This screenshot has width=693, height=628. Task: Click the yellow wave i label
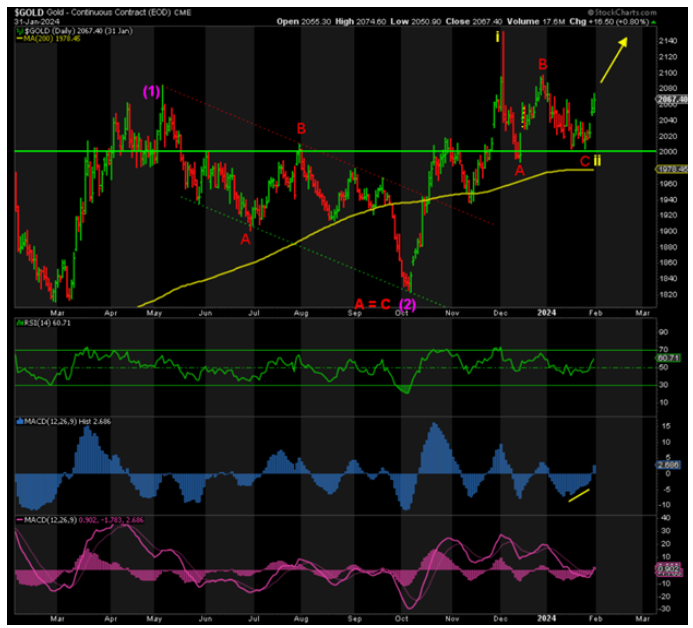[x=499, y=37]
